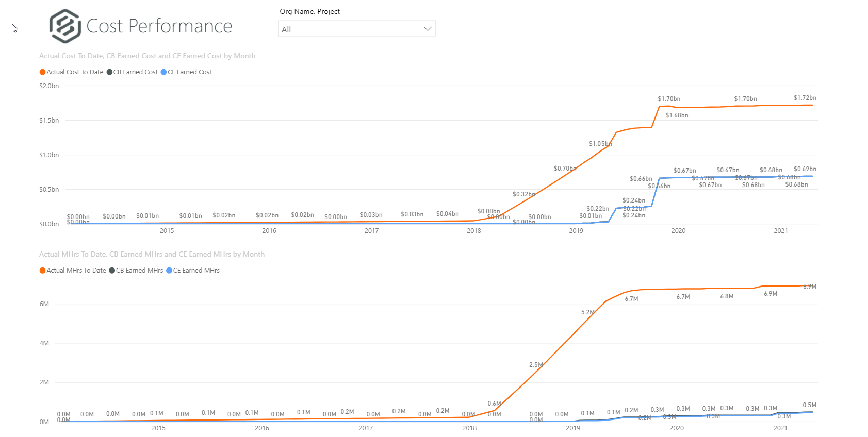
Task: Click the CE Earned MHrs legend dot
Action: 169,271
